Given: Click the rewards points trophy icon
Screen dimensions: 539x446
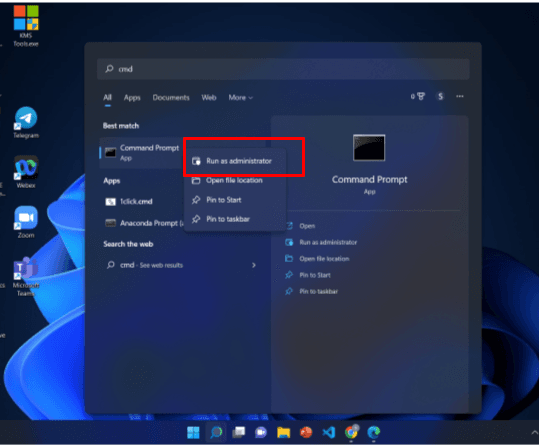Looking at the screenshot, I should (418, 97).
